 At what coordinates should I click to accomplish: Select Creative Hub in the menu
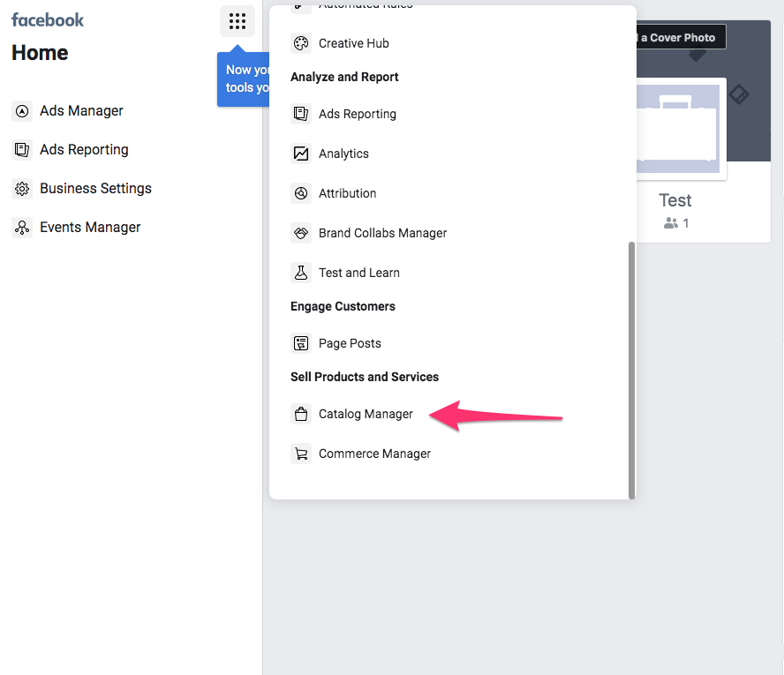pyautogui.click(x=353, y=43)
